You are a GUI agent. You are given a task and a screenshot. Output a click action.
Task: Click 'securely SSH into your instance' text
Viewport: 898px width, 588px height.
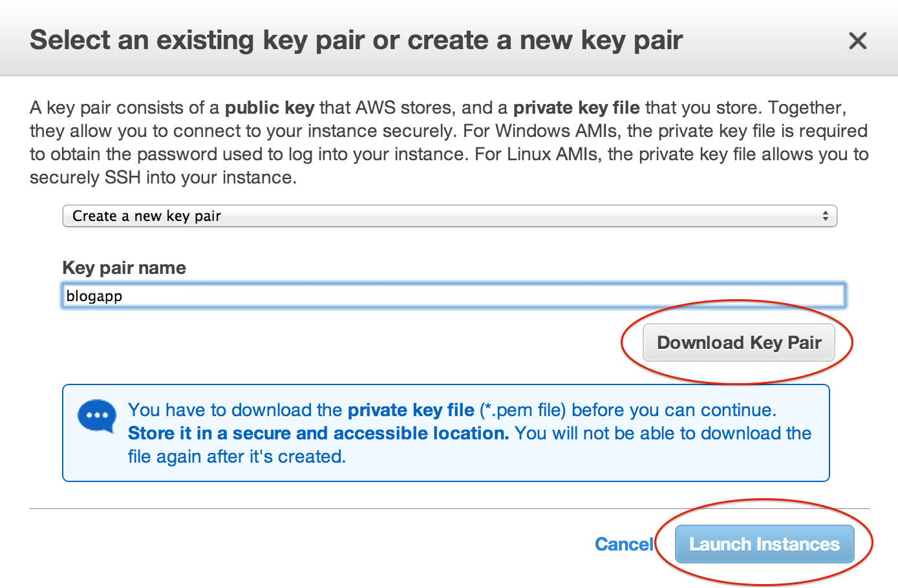pyautogui.click(x=163, y=178)
